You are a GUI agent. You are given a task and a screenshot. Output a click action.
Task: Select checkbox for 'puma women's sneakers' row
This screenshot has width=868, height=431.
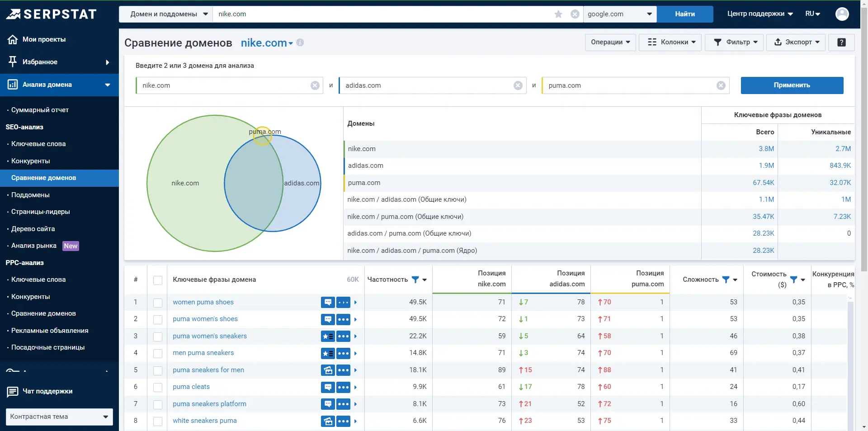pyautogui.click(x=158, y=336)
